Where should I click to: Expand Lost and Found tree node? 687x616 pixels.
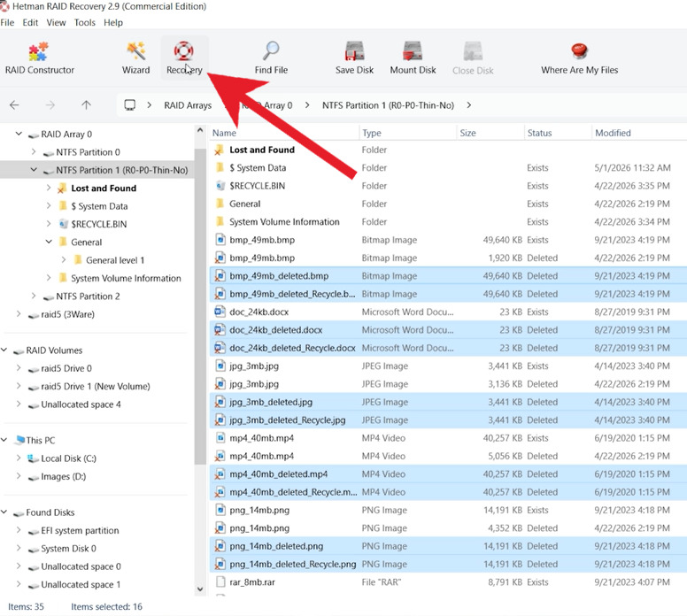point(49,188)
